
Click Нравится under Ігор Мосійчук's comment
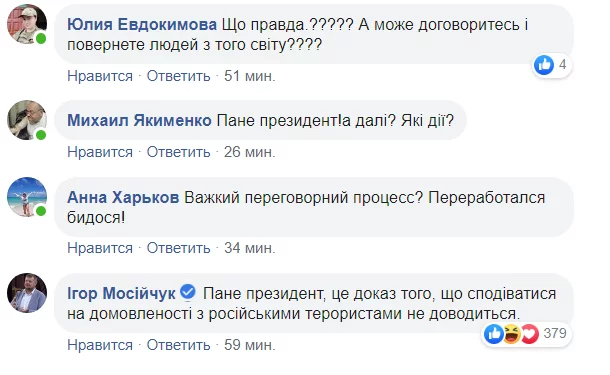(x=100, y=345)
